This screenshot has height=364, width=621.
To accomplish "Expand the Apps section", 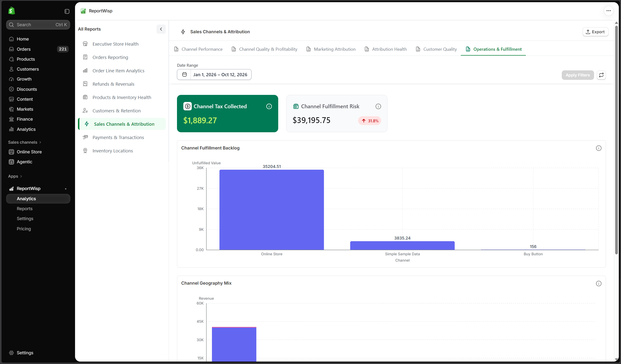I will tap(15, 176).
